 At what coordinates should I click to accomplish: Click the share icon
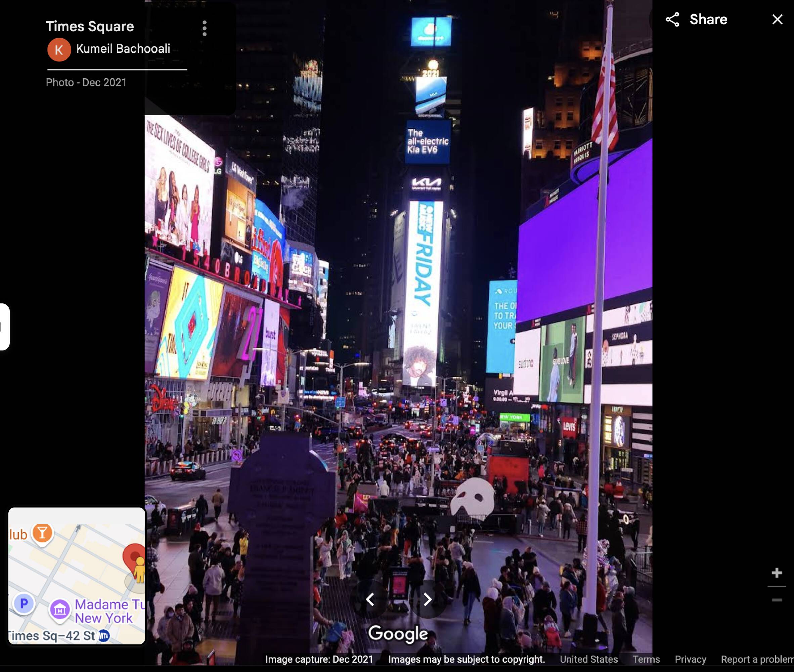tap(672, 19)
